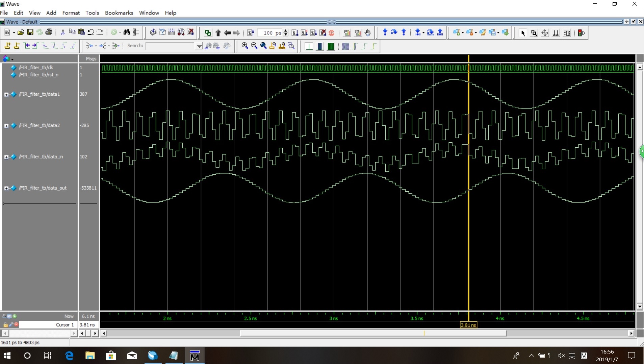Open the Mail app from the taskbar
Screen dimensions: 644x364
tap(132, 356)
